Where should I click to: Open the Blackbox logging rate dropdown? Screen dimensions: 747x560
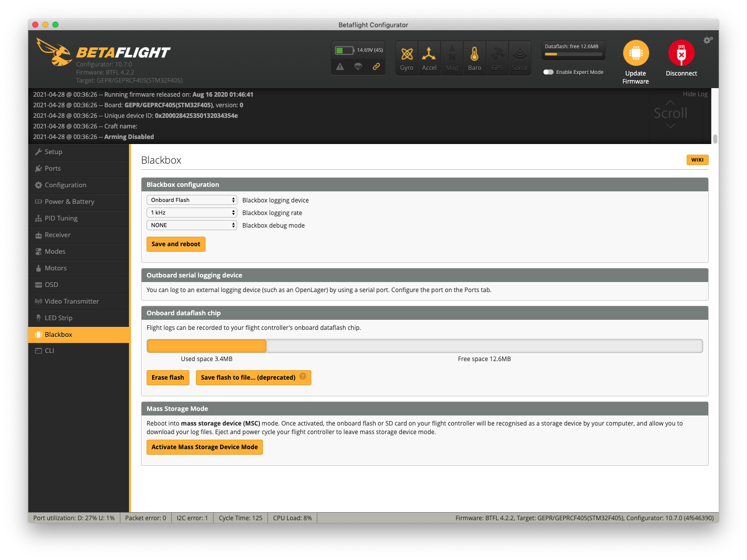tap(192, 213)
